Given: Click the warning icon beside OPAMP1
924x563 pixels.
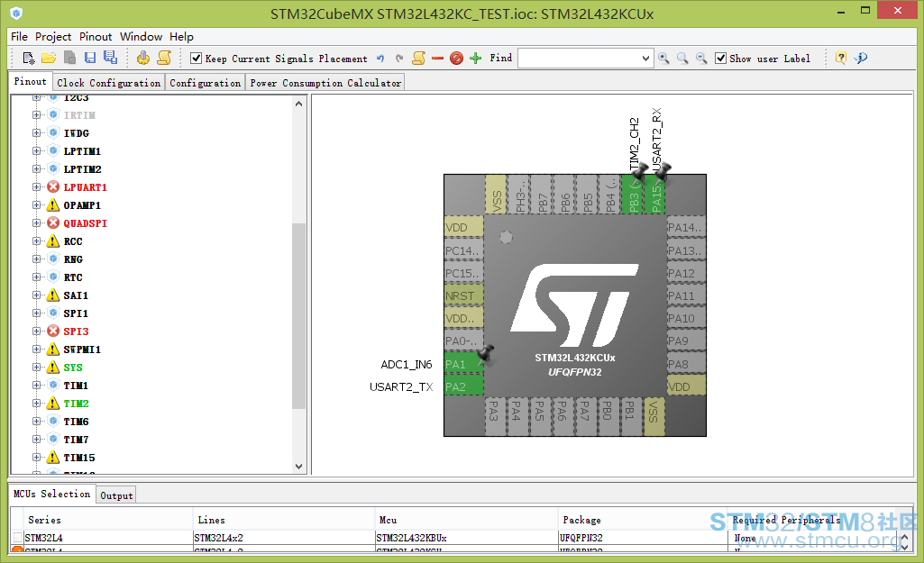Looking at the screenshot, I should pos(53,205).
